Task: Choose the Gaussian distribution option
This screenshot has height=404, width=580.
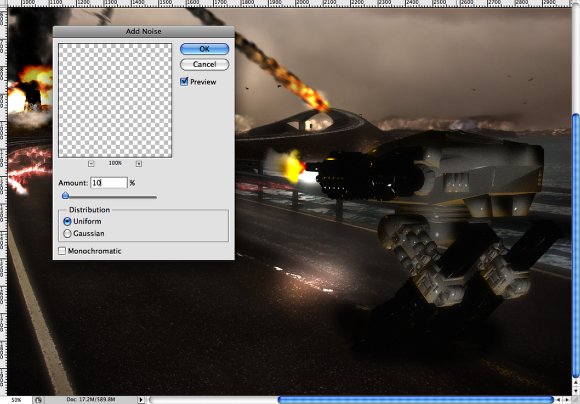Action: [x=67, y=233]
